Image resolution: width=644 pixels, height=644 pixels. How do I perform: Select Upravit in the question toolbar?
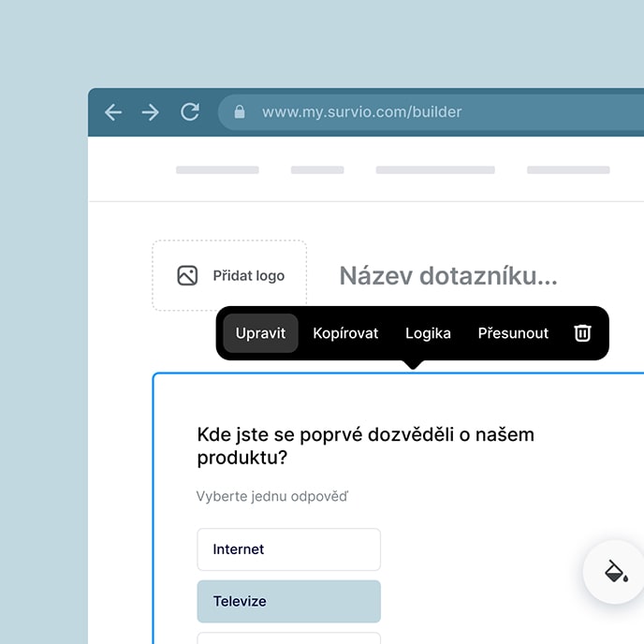click(x=260, y=333)
